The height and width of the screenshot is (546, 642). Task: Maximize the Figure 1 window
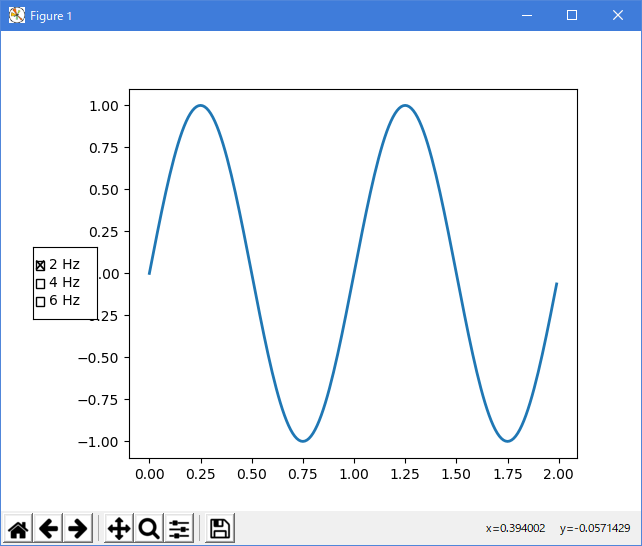point(572,16)
